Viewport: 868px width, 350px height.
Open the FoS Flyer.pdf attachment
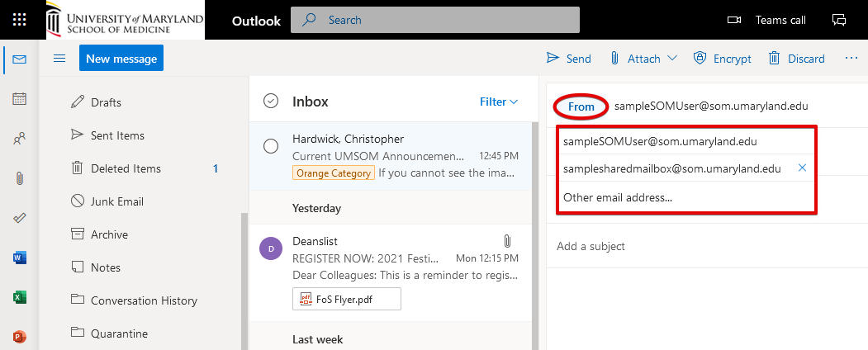point(346,299)
